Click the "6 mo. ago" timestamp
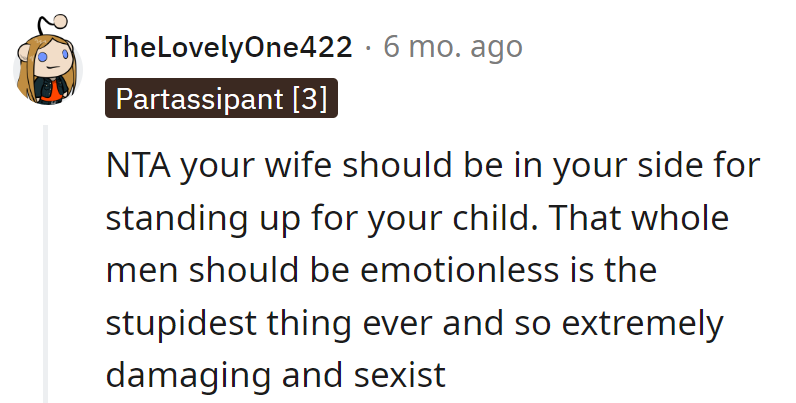The image size is (796, 403). pyautogui.click(x=454, y=47)
